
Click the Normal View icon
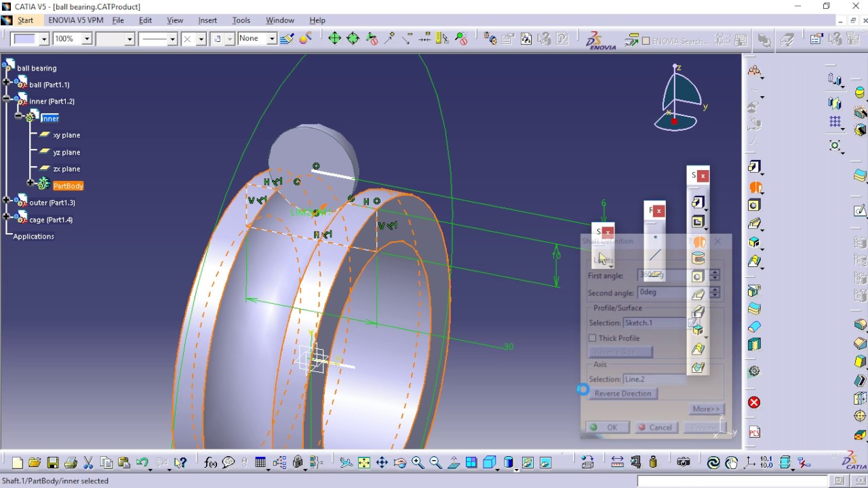point(454,463)
